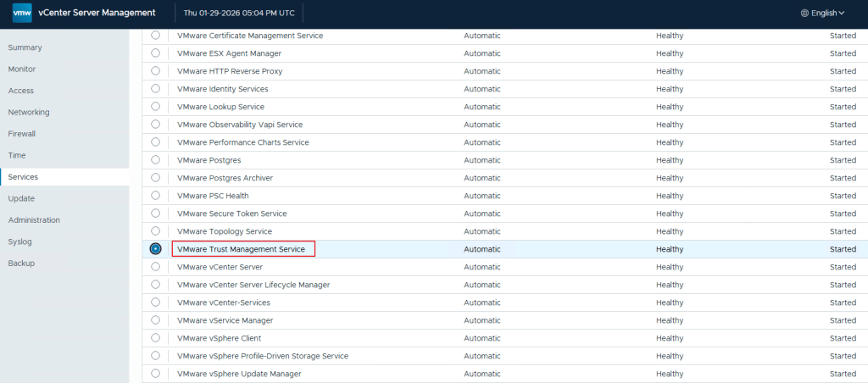Click the vCenter Server Management title
The image size is (868, 383).
[97, 13]
